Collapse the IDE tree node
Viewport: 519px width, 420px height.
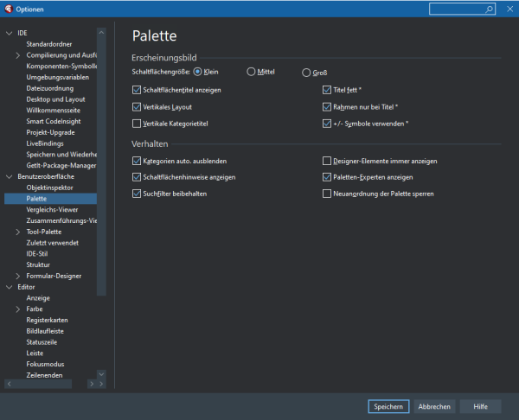point(9,33)
